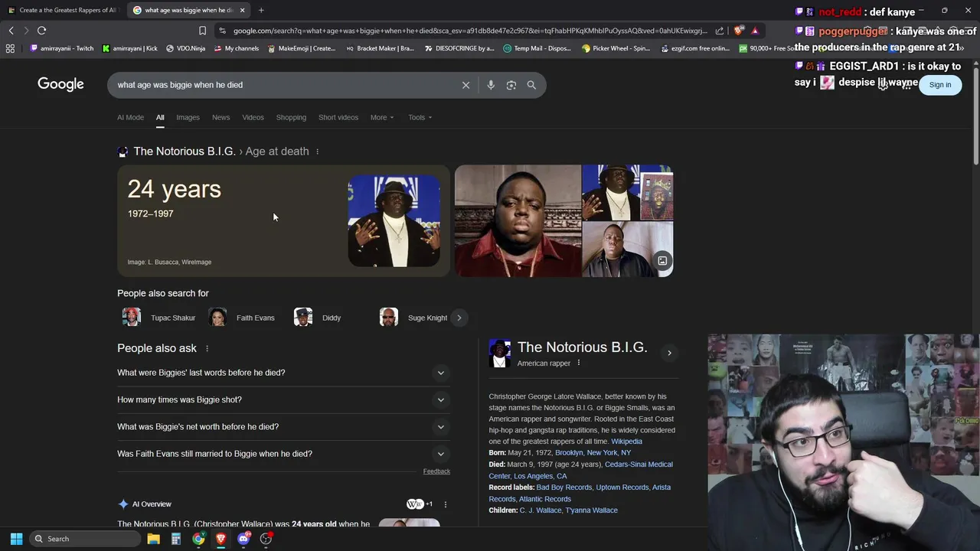
Task: Select the Short videos tab
Action: (338, 117)
